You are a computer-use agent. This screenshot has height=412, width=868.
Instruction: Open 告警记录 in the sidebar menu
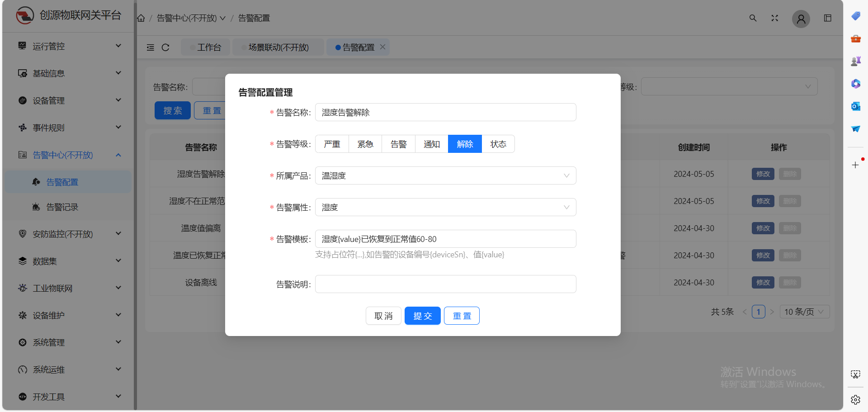tap(62, 207)
